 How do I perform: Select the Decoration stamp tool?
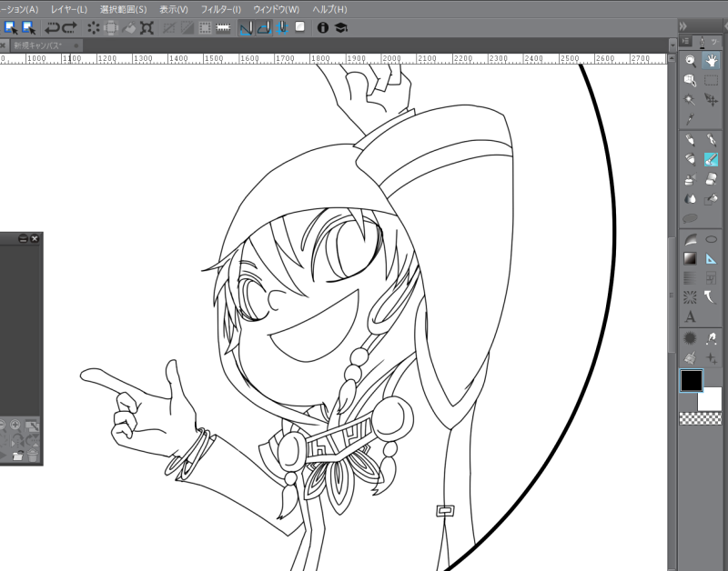point(691,179)
